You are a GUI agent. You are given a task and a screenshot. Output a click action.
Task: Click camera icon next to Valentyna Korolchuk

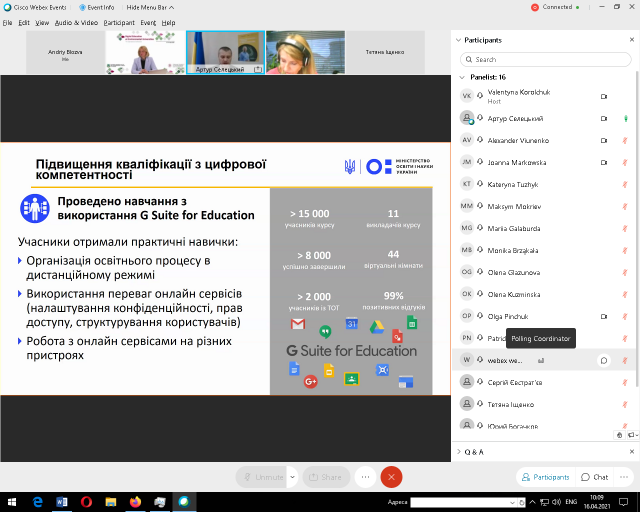604,97
